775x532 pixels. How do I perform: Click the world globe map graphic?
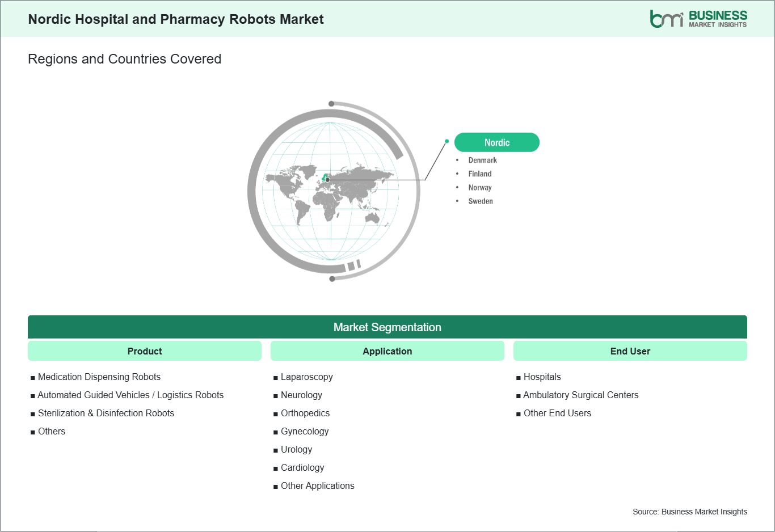(334, 191)
